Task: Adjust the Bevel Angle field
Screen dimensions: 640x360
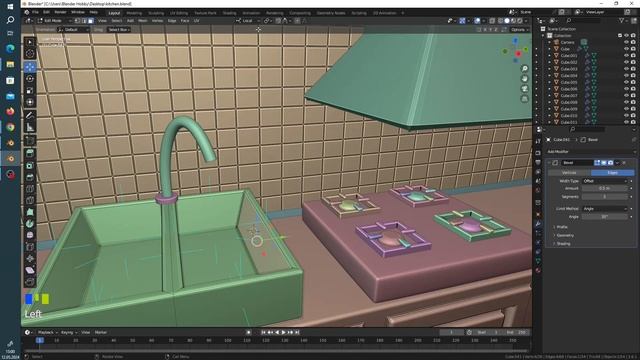Action: [x=604, y=216]
